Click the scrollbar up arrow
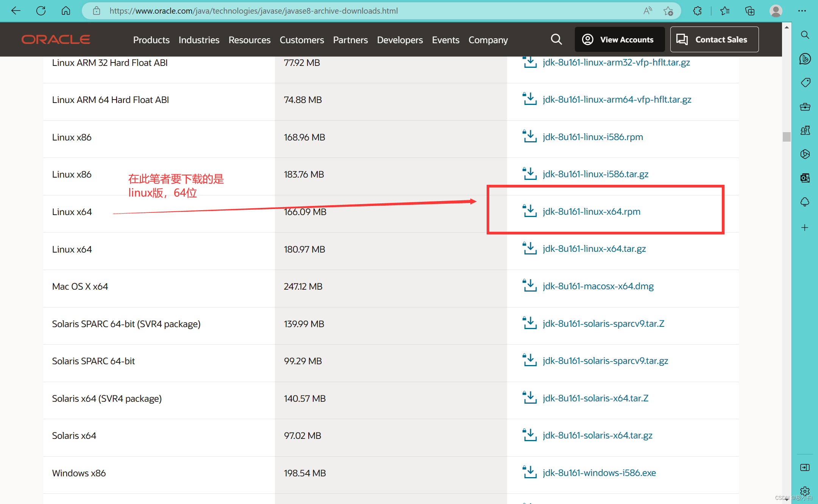Screen dimensions: 818x504 click(787, 27)
